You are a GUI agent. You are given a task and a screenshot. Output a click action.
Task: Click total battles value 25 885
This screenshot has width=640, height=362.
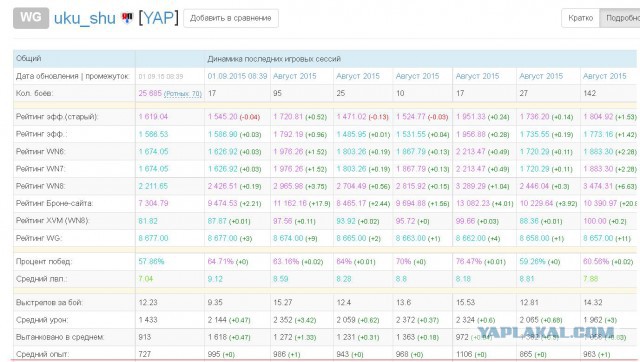(150, 93)
